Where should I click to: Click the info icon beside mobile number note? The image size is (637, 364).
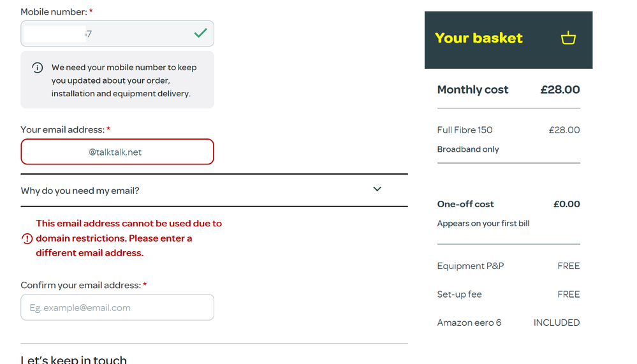click(x=38, y=68)
